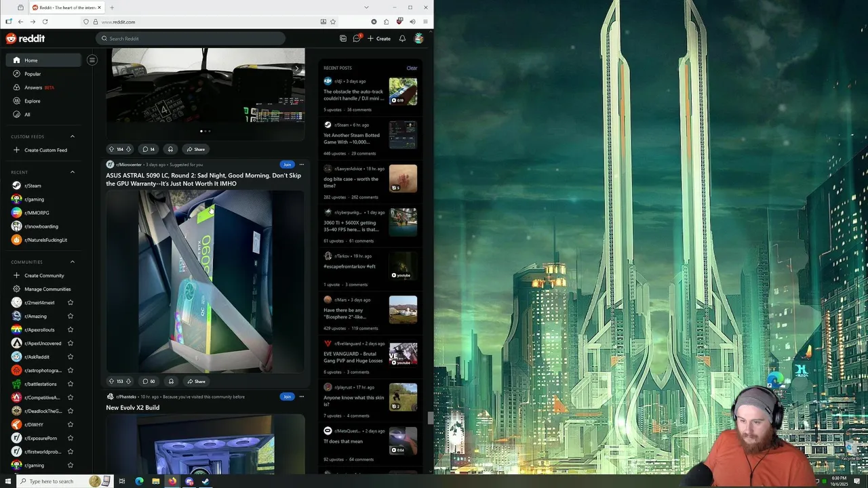The width and height of the screenshot is (868, 488).
Task: Open the ASUS 5090 box photo
Action: coord(205,281)
